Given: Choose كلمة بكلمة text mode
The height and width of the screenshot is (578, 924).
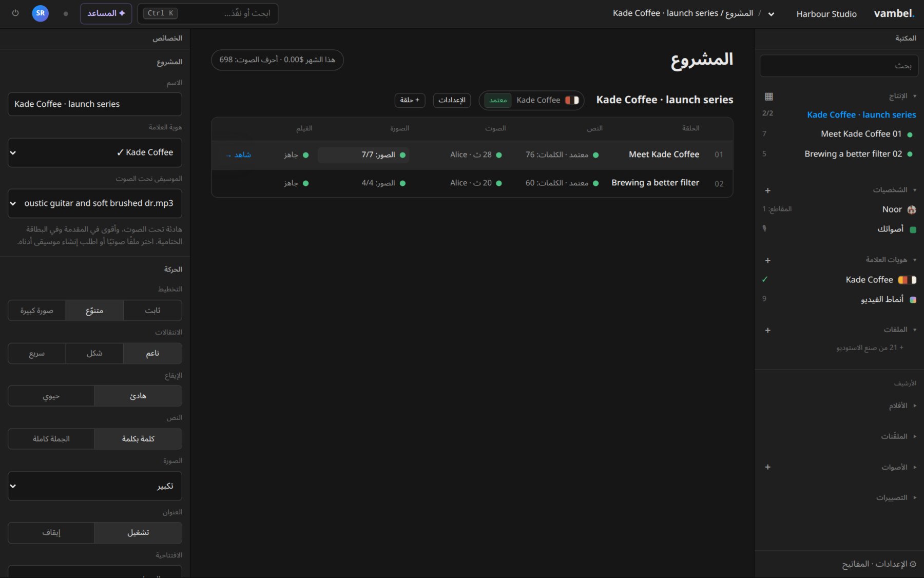Looking at the screenshot, I should pos(138,439).
